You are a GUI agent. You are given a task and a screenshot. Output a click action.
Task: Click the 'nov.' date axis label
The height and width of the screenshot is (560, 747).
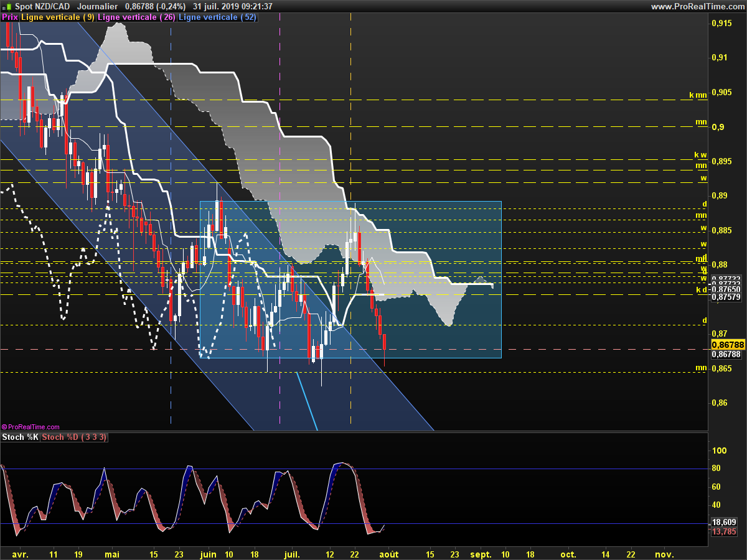click(664, 554)
